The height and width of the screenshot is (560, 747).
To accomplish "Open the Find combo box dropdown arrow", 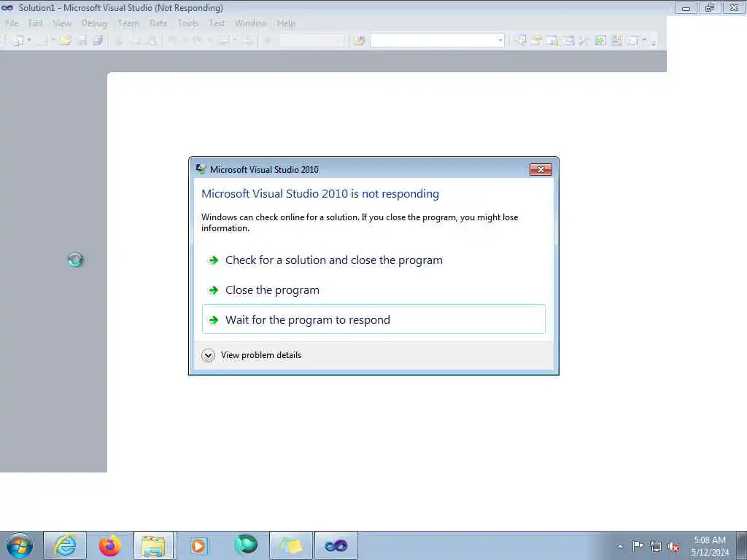I will click(x=500, y=41).
